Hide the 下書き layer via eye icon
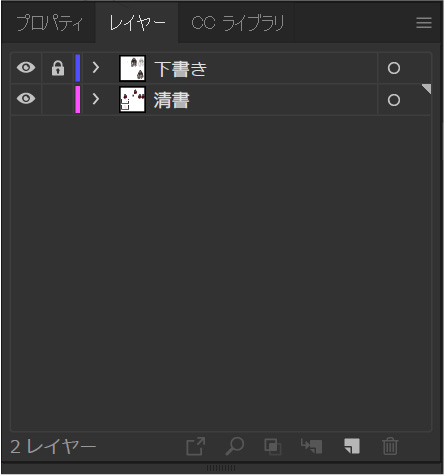Viewport: 444px width, 475px height. (26, 68)
